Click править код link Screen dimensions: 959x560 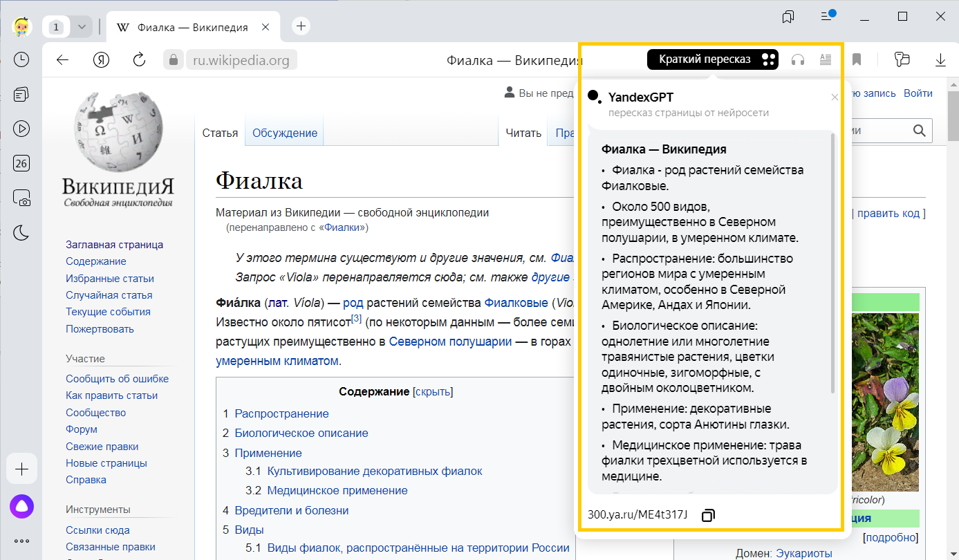tap(888, 213)
